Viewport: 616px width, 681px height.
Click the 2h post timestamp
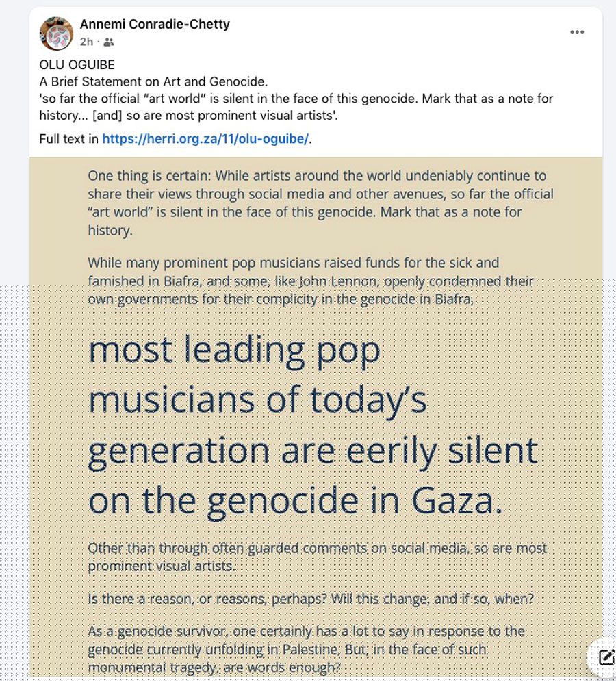pos(86,42)
